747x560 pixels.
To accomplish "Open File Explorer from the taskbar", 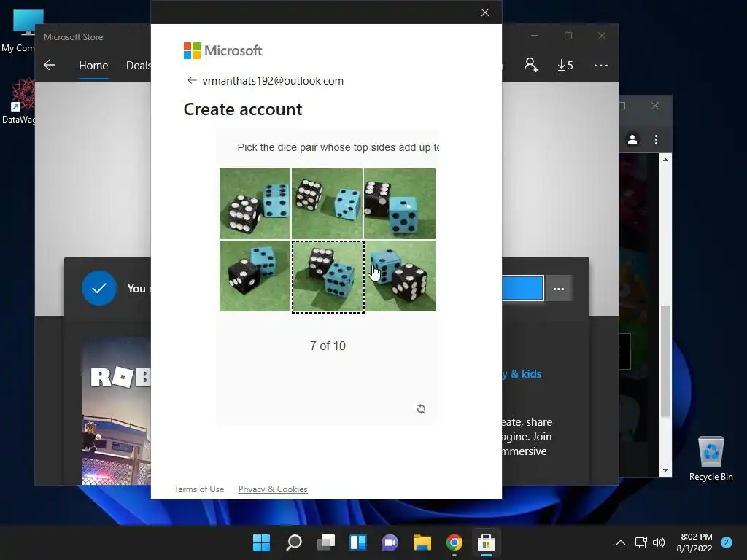I will tap(422, 542).
